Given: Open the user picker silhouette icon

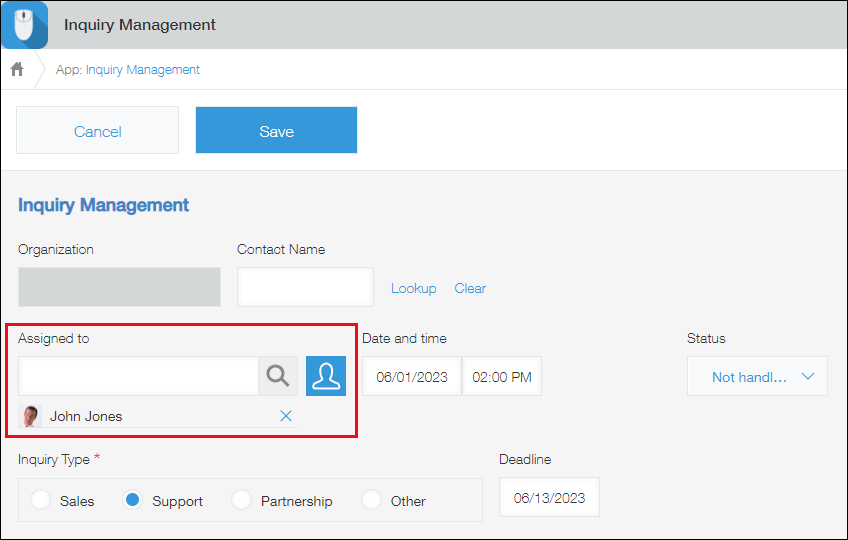Looking at the screenshot, I should coord(326,376).
